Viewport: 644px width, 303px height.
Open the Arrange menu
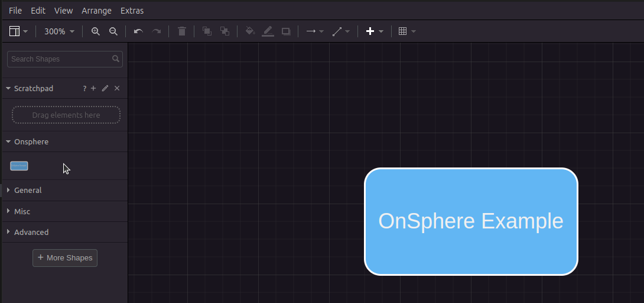(x=96, y=11)
